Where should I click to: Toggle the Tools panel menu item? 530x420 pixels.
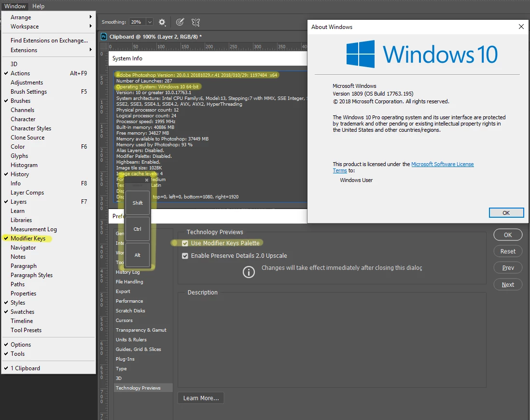[x=49, y=354]
